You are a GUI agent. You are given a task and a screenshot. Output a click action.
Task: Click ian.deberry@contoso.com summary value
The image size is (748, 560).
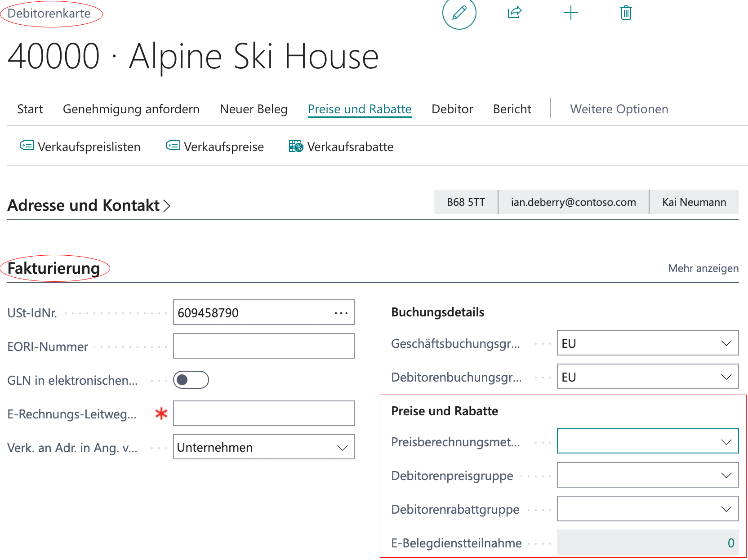pyautogui.click(x=574, y=202)
